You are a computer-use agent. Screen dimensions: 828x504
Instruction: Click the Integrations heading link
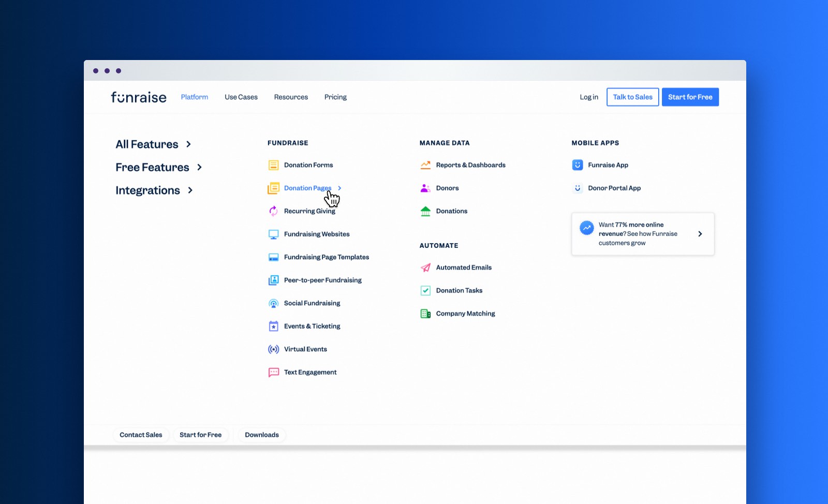pyautogui.click(x=147, y=190)
